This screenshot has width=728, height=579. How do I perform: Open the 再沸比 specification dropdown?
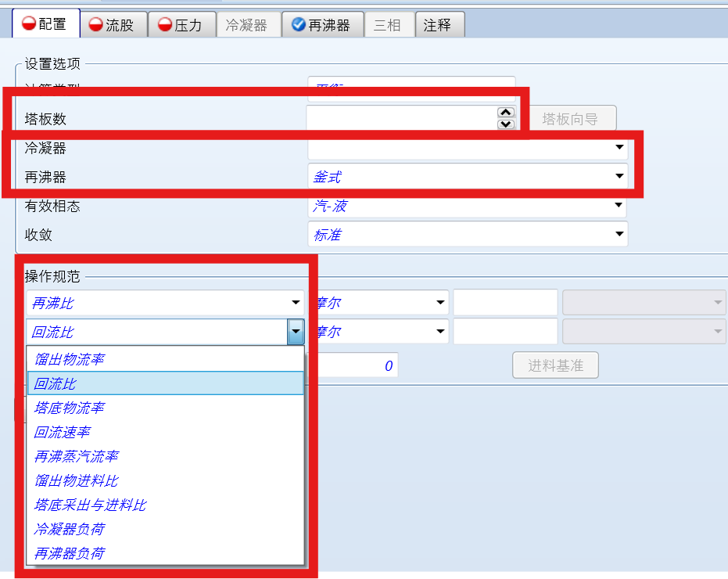[296, 303]
